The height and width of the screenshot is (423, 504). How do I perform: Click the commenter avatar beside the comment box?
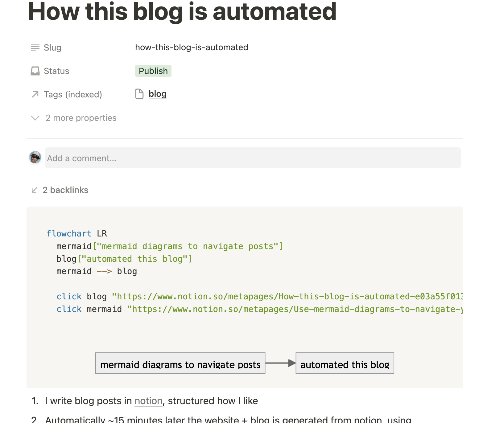point(35,158)
